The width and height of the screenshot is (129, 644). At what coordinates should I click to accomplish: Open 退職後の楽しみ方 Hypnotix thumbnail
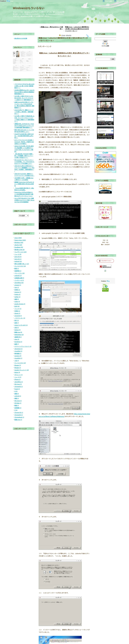click(105, 106)
